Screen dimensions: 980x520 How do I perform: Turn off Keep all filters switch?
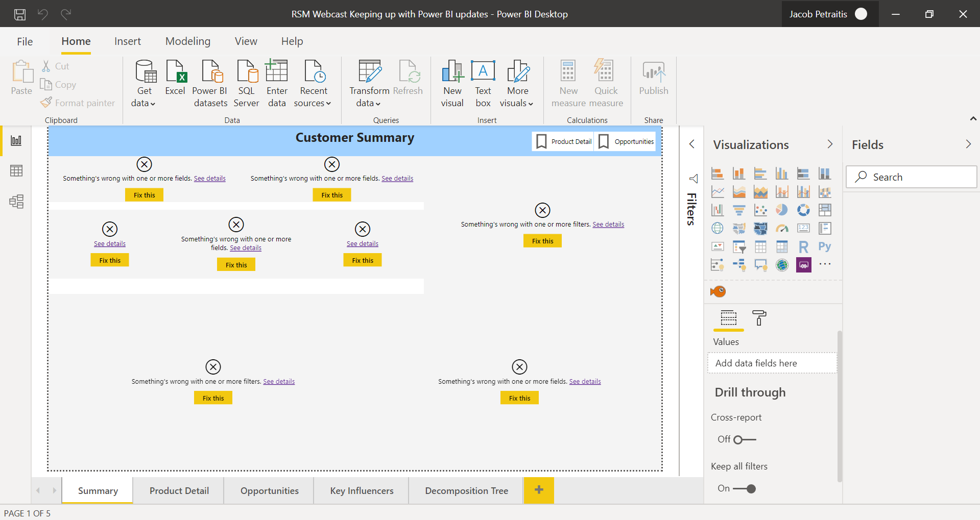[x=744, y=489]
